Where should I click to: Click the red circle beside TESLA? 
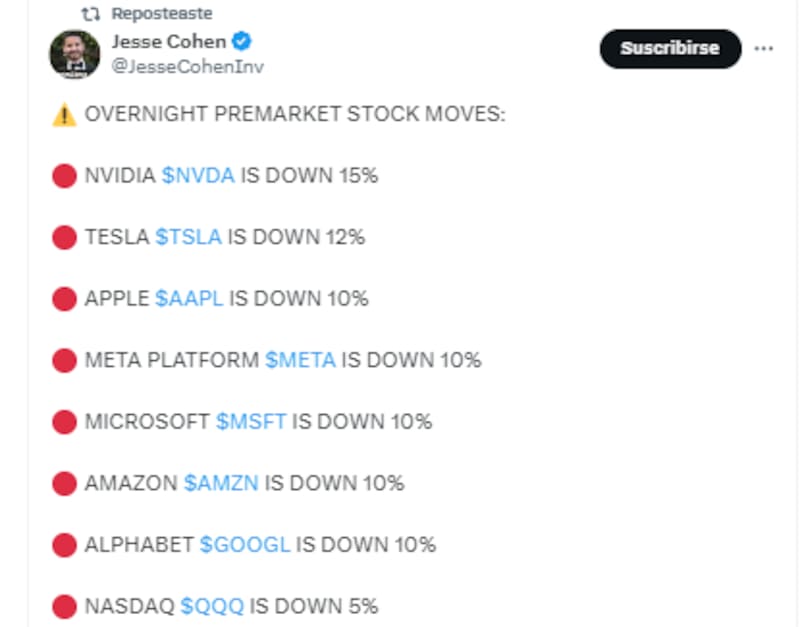64,238
